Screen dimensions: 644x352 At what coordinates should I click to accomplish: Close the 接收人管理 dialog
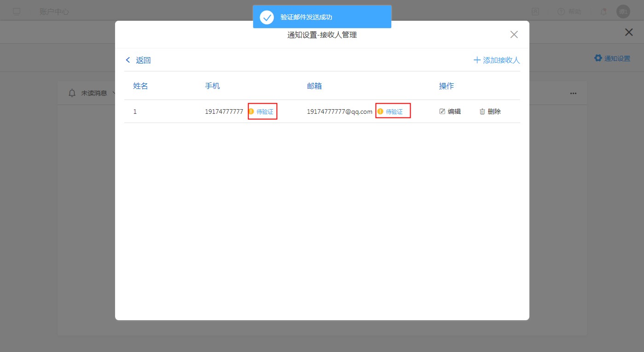(x=514, y=35)
